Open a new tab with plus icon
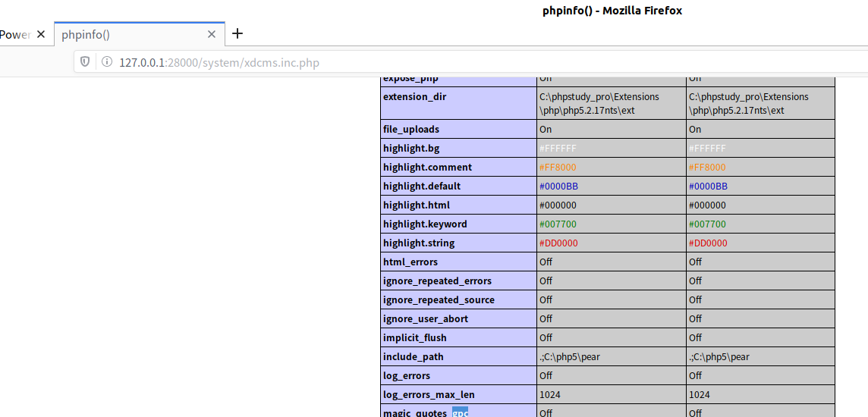 tap(237, 33)
